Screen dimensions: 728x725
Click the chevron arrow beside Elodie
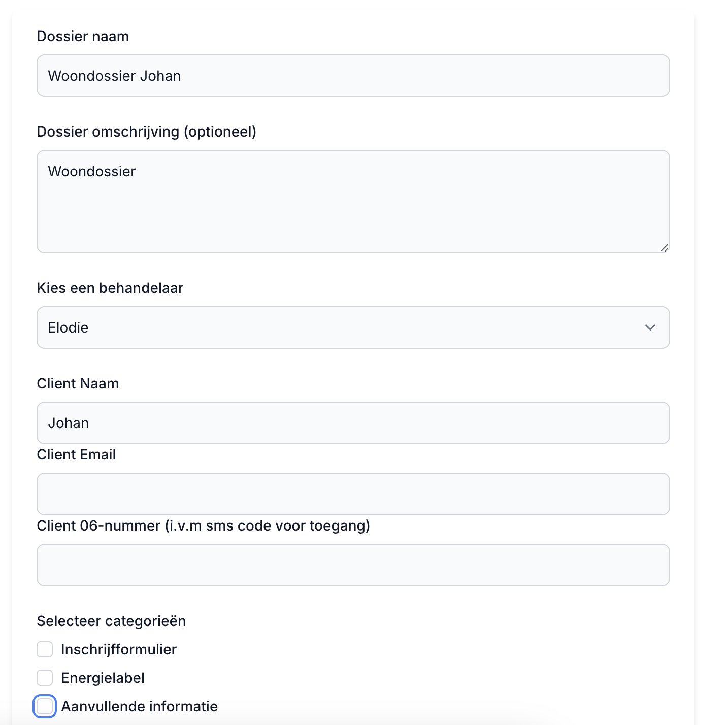click(650, 327)
